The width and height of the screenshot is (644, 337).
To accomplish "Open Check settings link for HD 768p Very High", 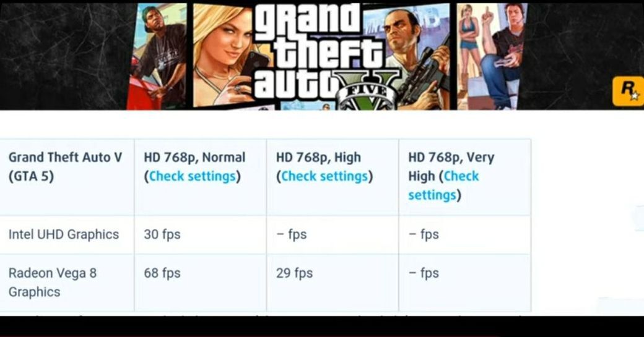I will pos(443,186).
